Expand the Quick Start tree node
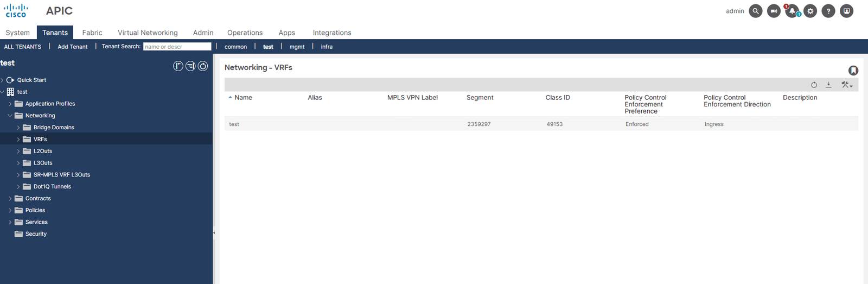This screenshot has width=868, height=284. point(2,80)
